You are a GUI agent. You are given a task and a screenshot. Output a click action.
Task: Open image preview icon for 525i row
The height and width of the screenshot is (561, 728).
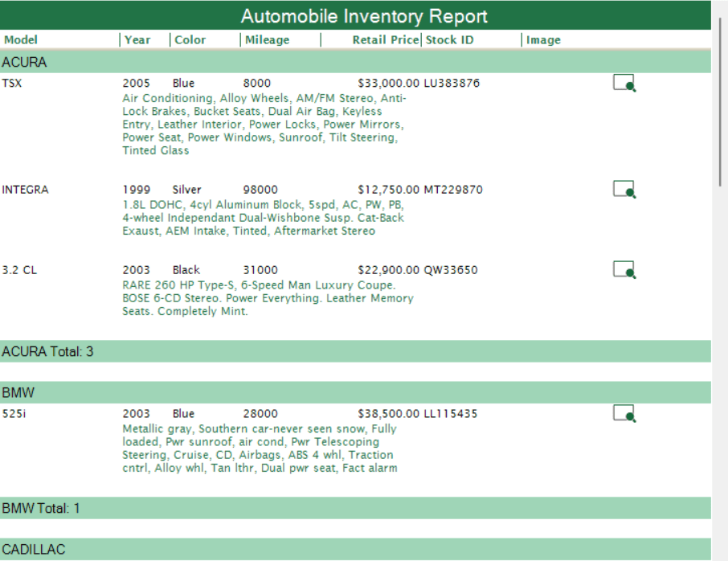coord(624,413)
